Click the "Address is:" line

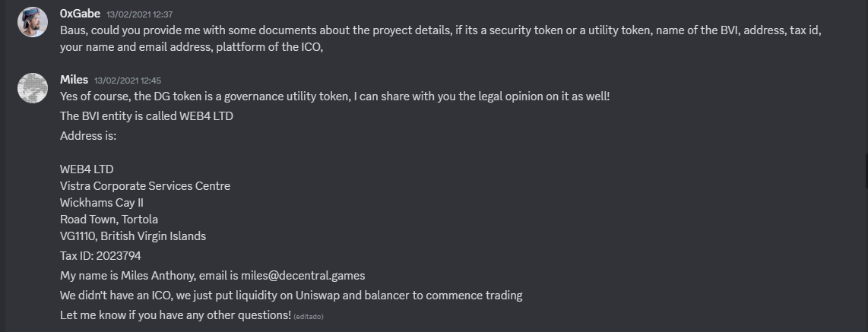click(x=87, y=136)
